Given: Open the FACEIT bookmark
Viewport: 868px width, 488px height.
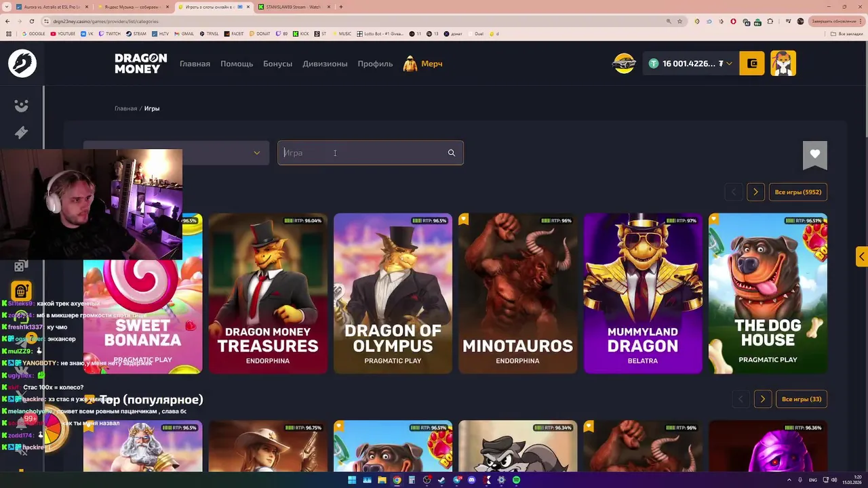Looking at the screenshot, I should pyautogui.click(x=234, y=33).
